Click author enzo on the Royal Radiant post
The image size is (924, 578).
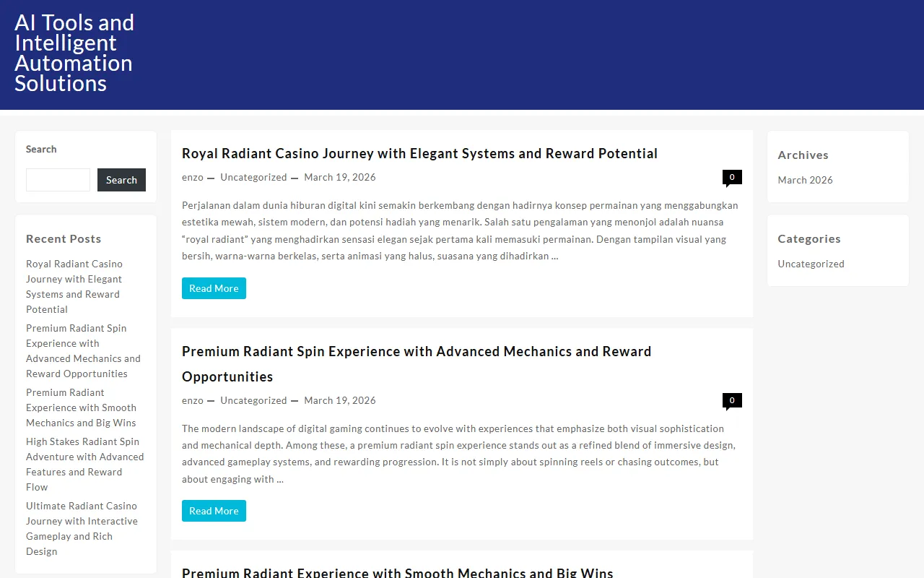pos(193,177)
